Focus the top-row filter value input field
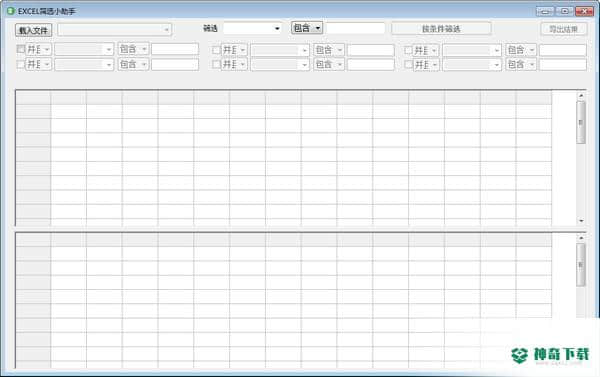Viewport: 600px width, 377px height. [355, 28]
